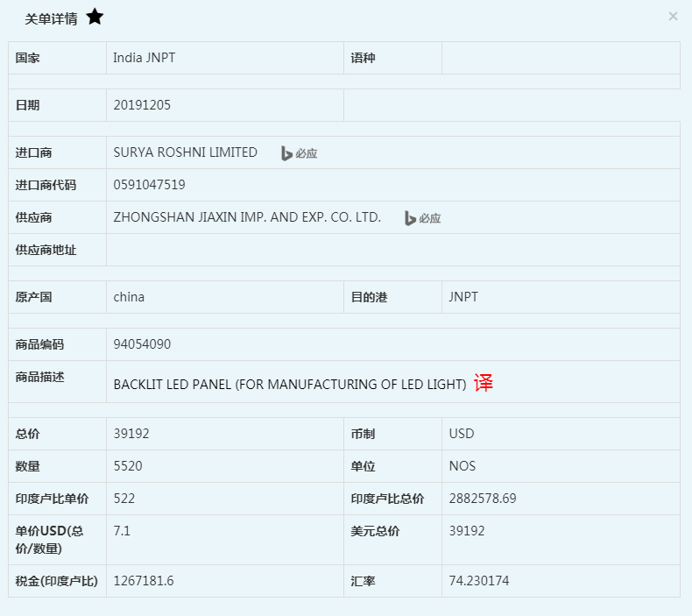Screen dimensions: 692x616
Task: Select the quantity value 5520
Action: click(128, 466)
